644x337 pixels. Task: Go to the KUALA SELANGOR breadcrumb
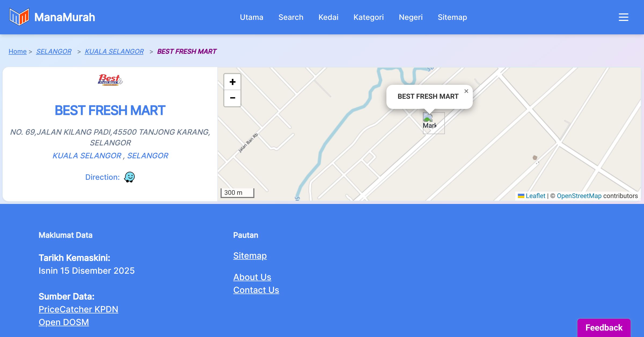click(x=114, y=51)
